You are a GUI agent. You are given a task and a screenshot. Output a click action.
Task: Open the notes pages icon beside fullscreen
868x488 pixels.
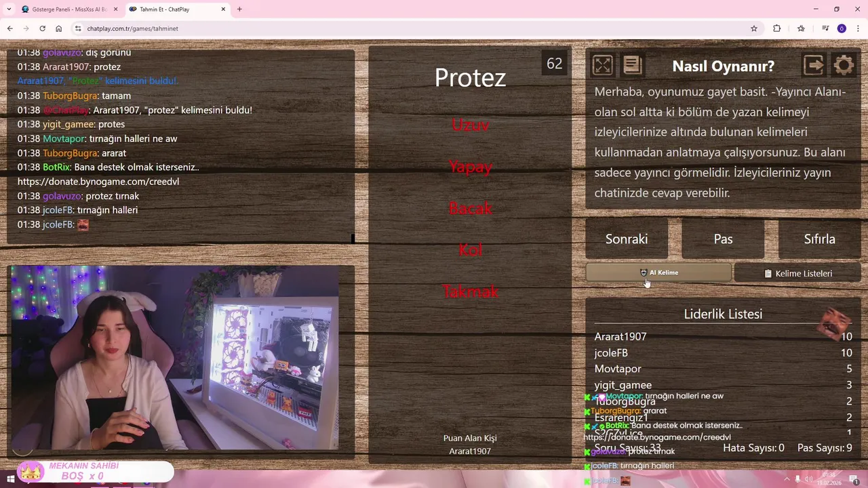(x=632, y=65)
